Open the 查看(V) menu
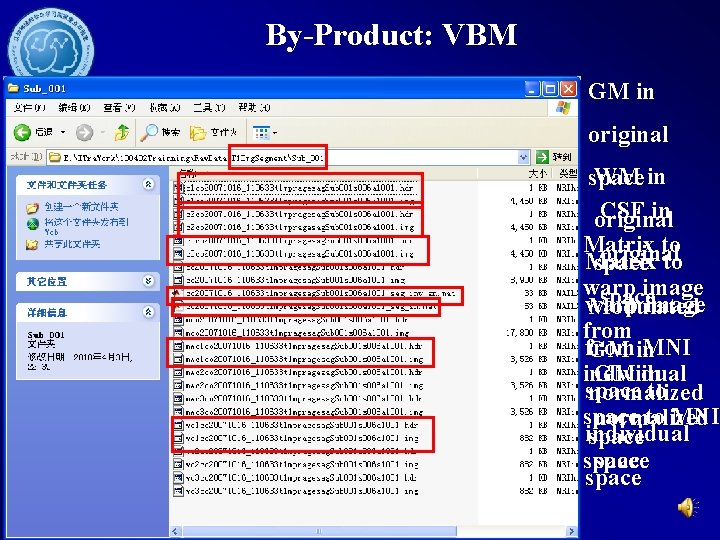Image resolution: width=720 pixels, height=540 pixels. (x=119, y=107)
